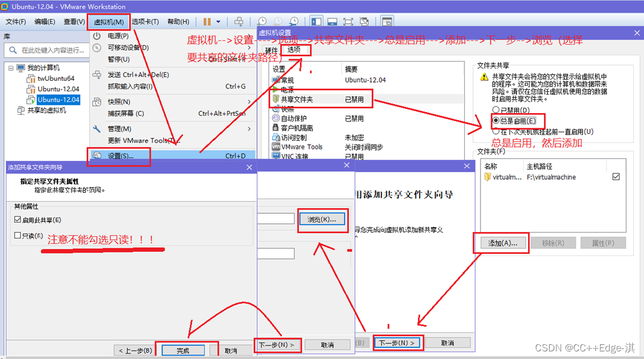
Task: Click snapshot icon beside 快照(N) menu entry
Action: pos(97,102)
